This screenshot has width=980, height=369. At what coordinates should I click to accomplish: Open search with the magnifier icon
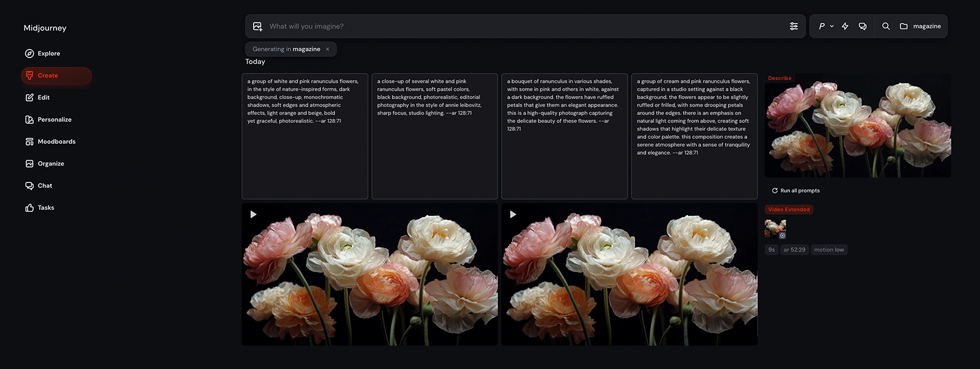tap(886, 26)
